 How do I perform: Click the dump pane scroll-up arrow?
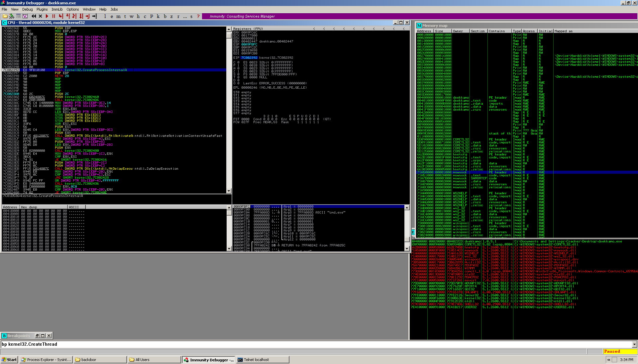point(229,208)
